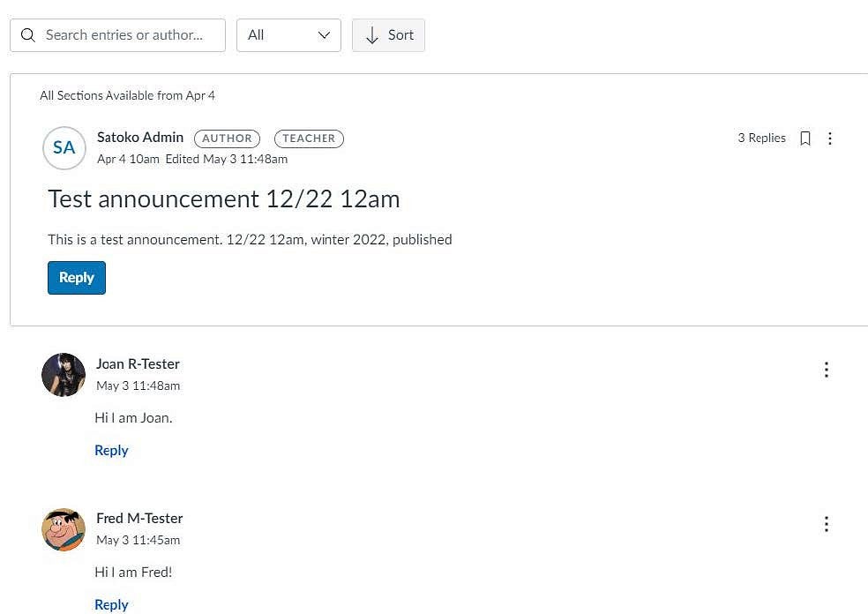This screenshot has height=614, width=868.
Task: Open the announcement's three-dot options menu
Action: [829, 139]
